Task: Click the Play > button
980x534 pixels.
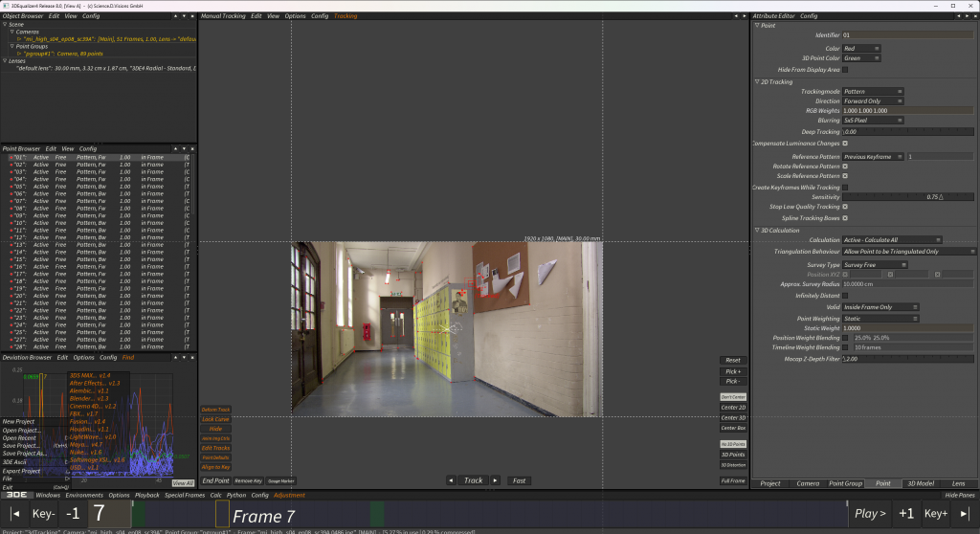Action: (870, 513)
